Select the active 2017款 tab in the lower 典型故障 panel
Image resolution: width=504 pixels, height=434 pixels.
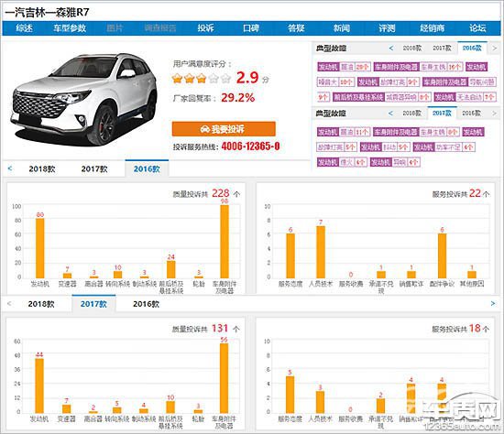442,113
